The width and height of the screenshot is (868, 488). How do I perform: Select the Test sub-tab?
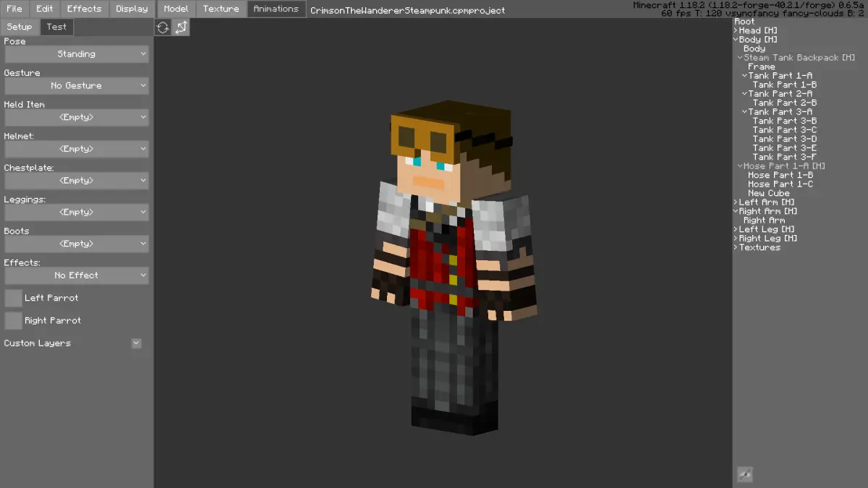click(x=56, y=27)
